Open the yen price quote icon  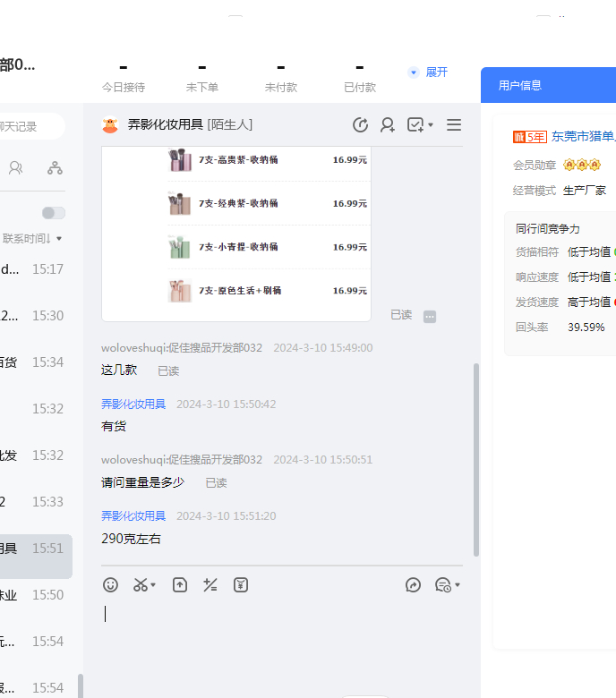pyautogui.click(x=241, y=585)
